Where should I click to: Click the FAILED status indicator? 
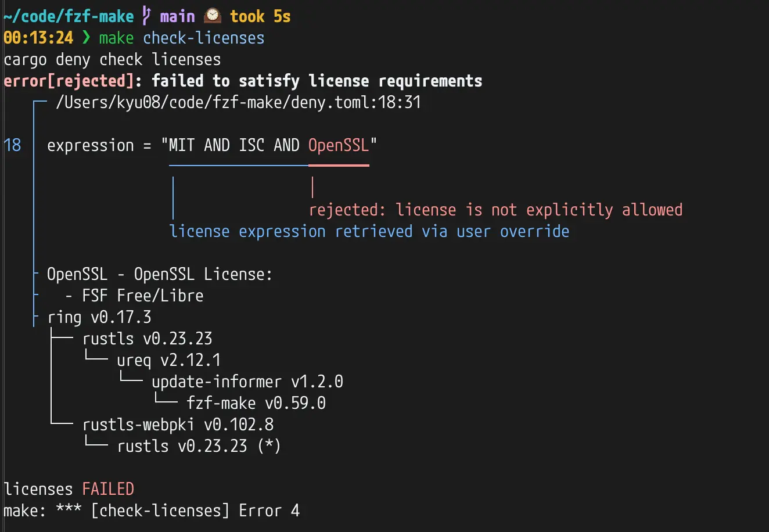click(108, 488)
